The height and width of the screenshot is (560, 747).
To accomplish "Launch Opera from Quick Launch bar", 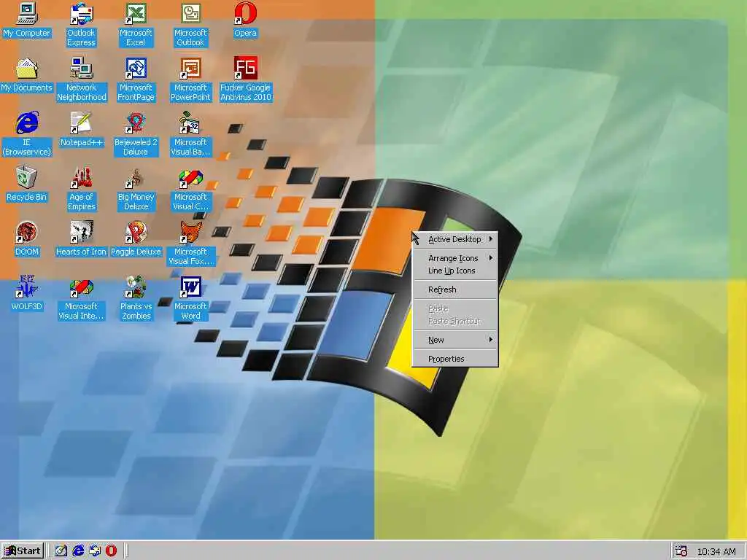I will tap(112, 551).
